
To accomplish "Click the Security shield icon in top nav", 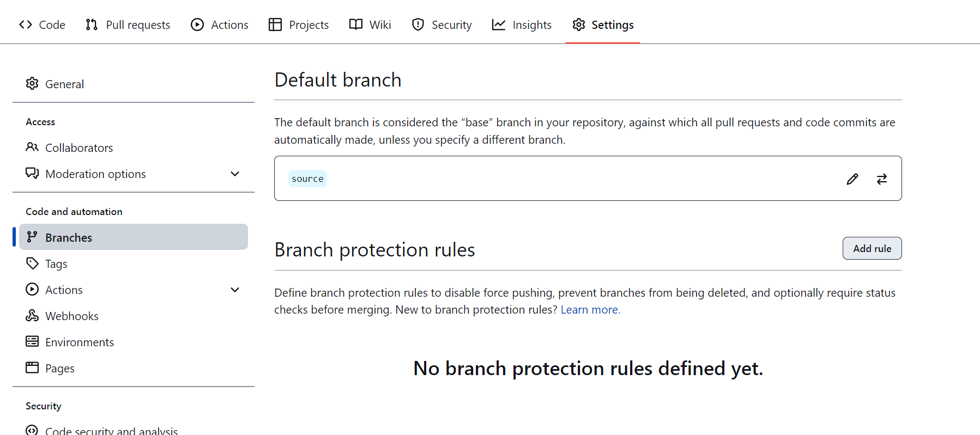I will (418, 24).
